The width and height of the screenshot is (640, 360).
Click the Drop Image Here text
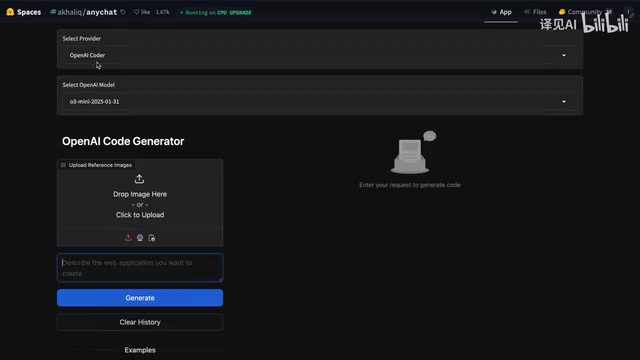click(140, 194)
